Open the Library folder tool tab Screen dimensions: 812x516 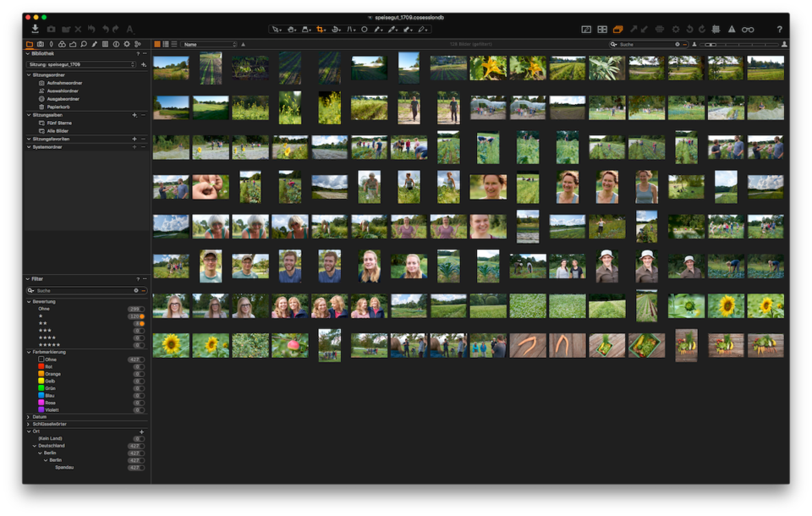point(30,45)
